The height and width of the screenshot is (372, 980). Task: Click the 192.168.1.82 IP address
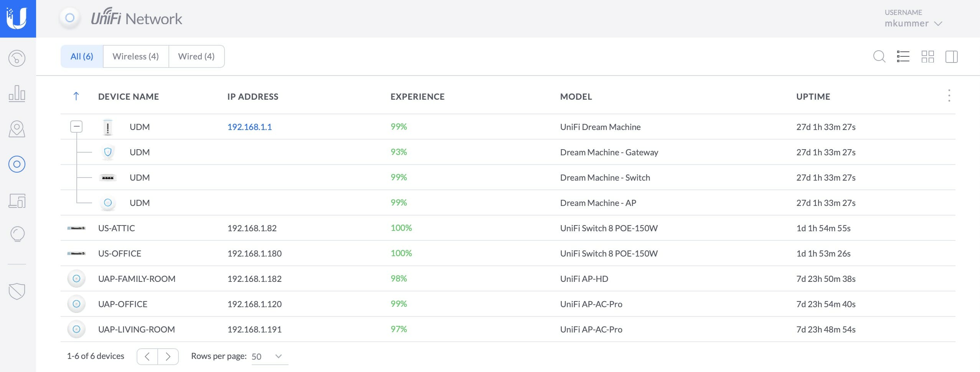(252, 228)
